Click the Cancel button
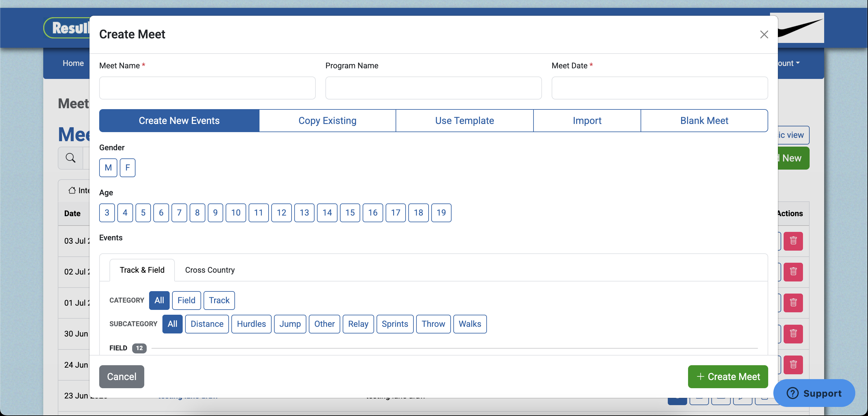 pos(122,377)
